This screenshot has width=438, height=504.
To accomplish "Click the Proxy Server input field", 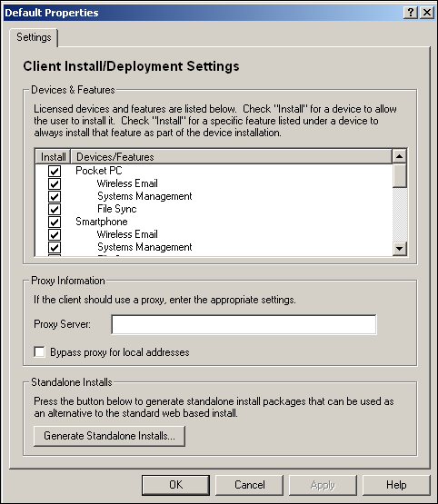I will click(244, 324).
